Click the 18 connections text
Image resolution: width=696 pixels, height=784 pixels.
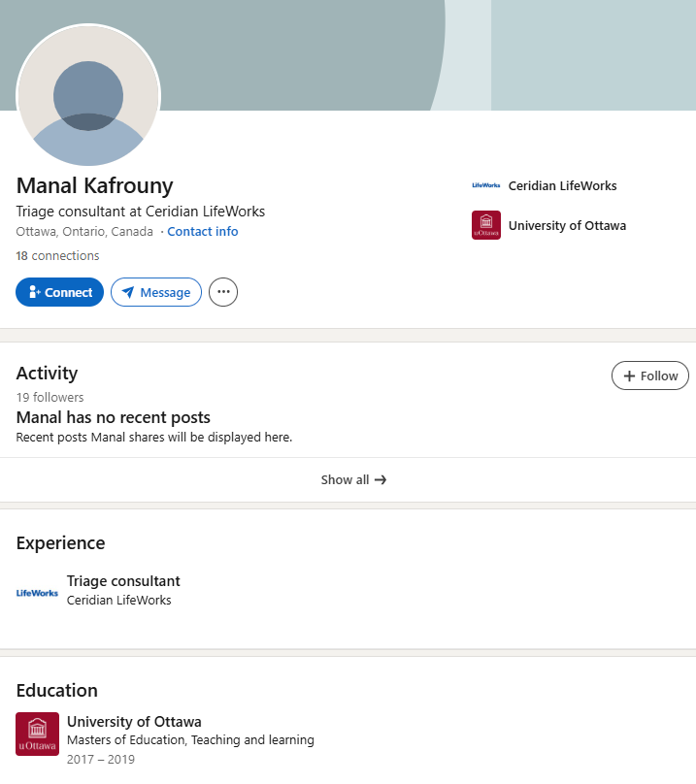click(57, 255)
